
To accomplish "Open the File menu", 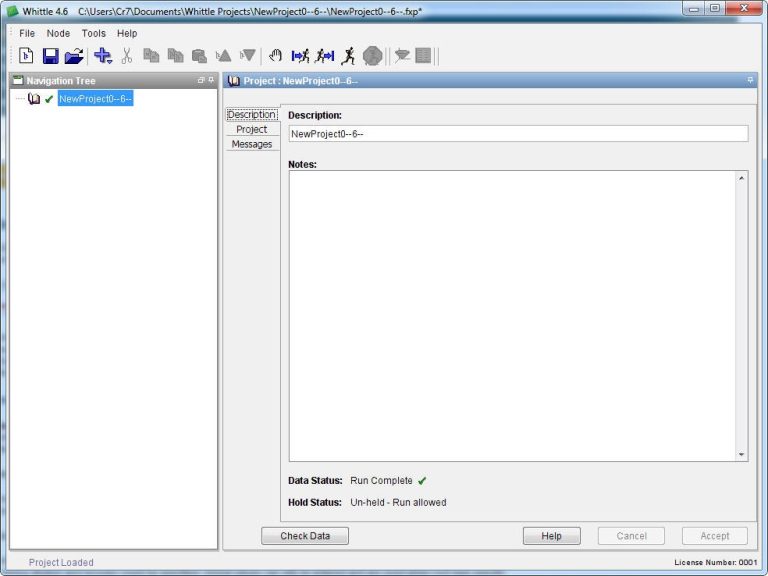I will 27,33.
